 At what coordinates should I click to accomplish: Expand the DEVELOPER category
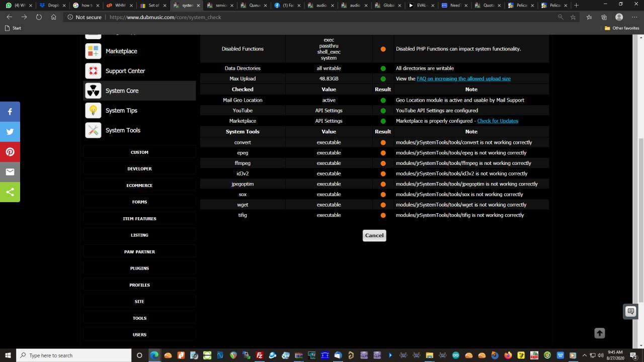point(139,169)
